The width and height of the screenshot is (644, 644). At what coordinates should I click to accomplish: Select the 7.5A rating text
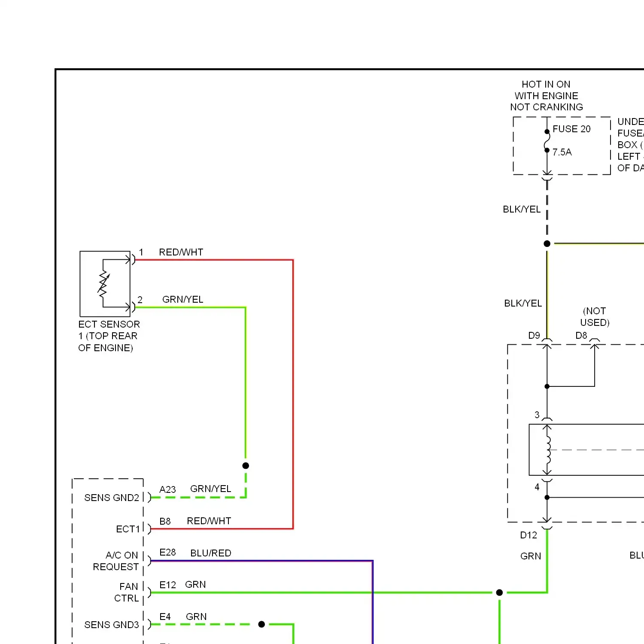(562, 152)
